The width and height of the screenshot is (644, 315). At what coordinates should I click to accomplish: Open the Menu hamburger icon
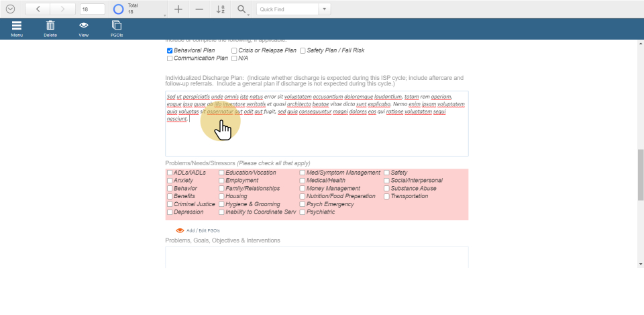[16, 26]
